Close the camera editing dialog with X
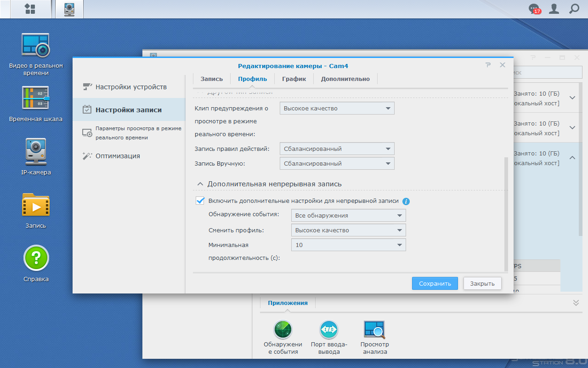This screenshot has height=368, width=588. coord(503,65)
